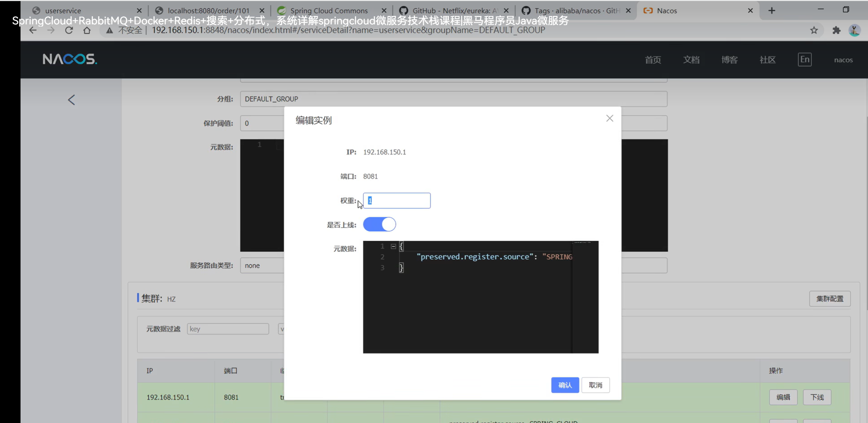868x423 pixels.
Task: Click the 集群配置 cluster config button
Action: click(x=829, y=299)
